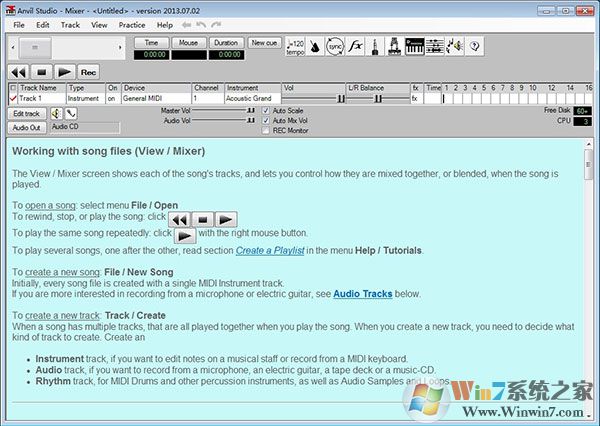Click the song position scroll thumb
The width and height of the screenshot is (600, 426).
tap(35, 48)
